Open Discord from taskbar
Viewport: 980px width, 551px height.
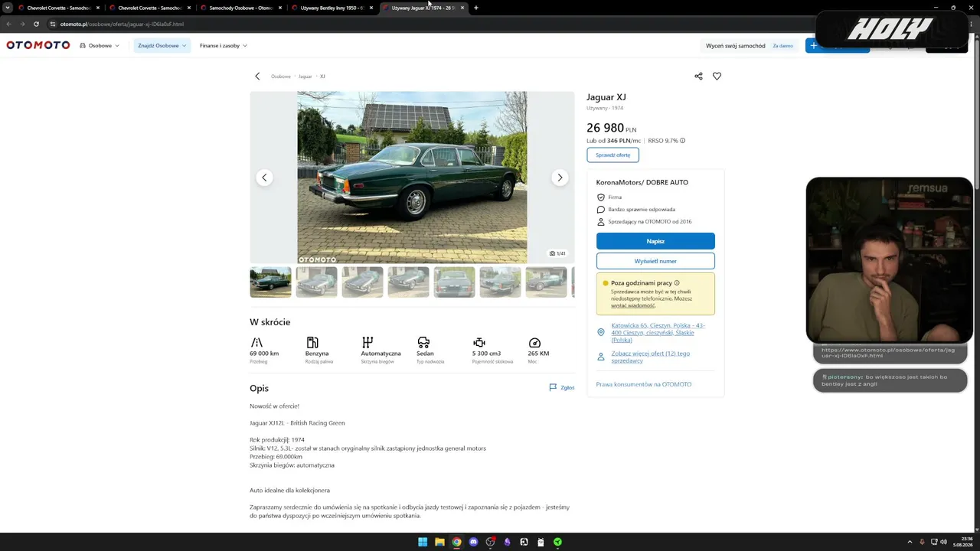point(473,542)
